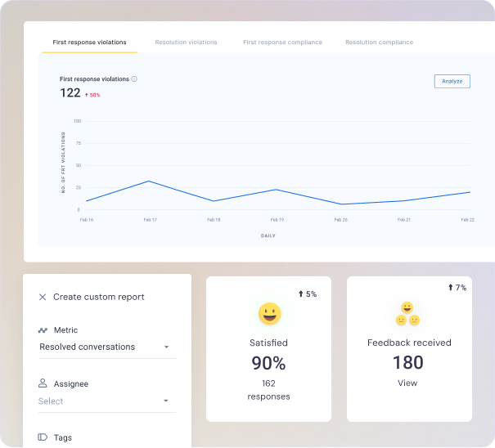Click the 162 responses text on Satisfied card
The image size is (495, 448).
[x=268, y=390]
